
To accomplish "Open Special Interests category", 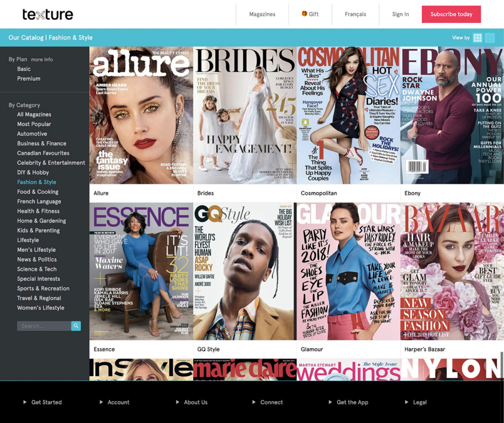I will [x=39, y=279].
